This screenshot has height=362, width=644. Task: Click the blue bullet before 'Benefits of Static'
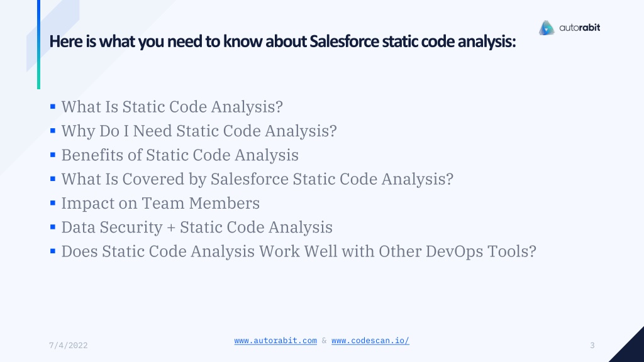click(53, 155)
